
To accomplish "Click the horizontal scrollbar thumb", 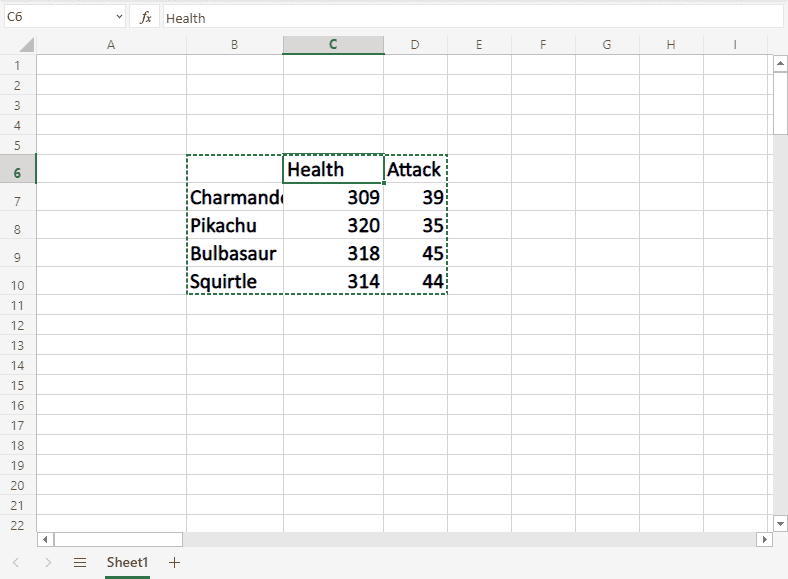I will point(118,539).
